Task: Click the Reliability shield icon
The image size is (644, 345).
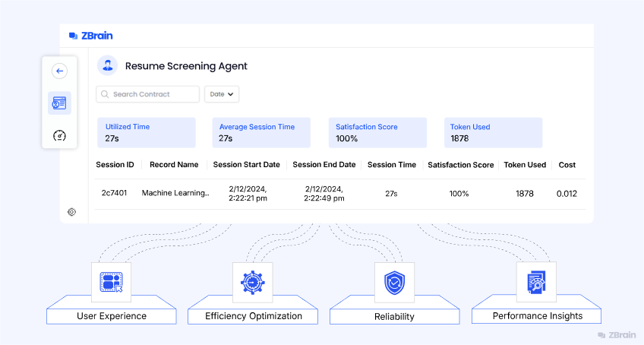Action: coord(395,283)
